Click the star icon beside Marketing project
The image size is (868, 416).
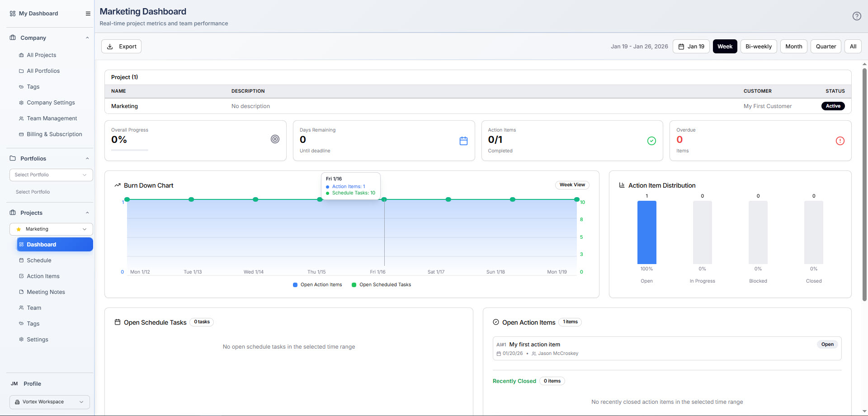19,229
